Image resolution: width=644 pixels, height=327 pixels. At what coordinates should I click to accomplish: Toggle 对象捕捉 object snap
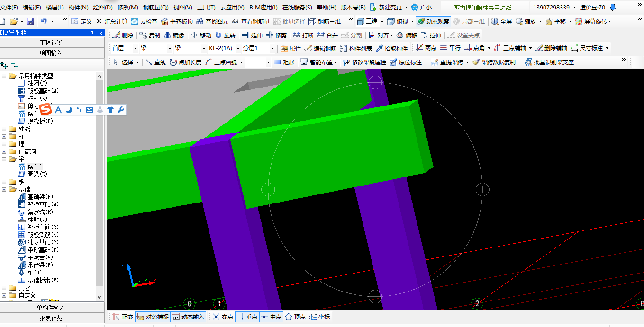(x=152, y=317)
